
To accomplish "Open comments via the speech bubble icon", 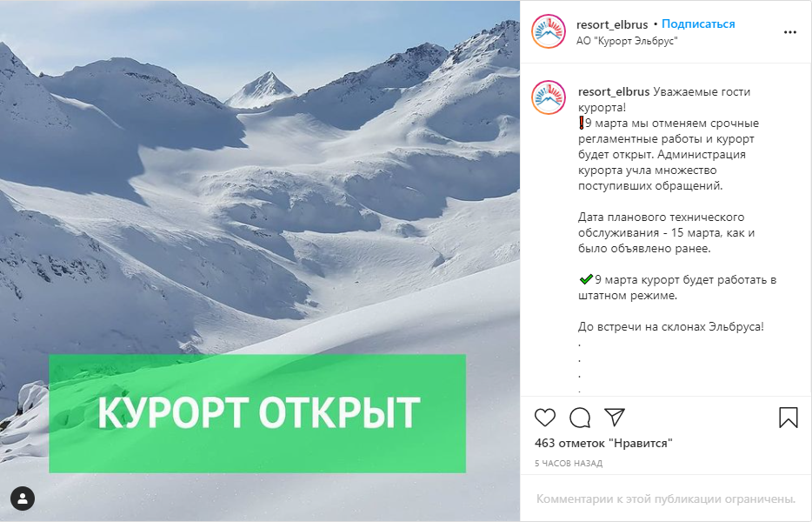I will pos(580,418).
